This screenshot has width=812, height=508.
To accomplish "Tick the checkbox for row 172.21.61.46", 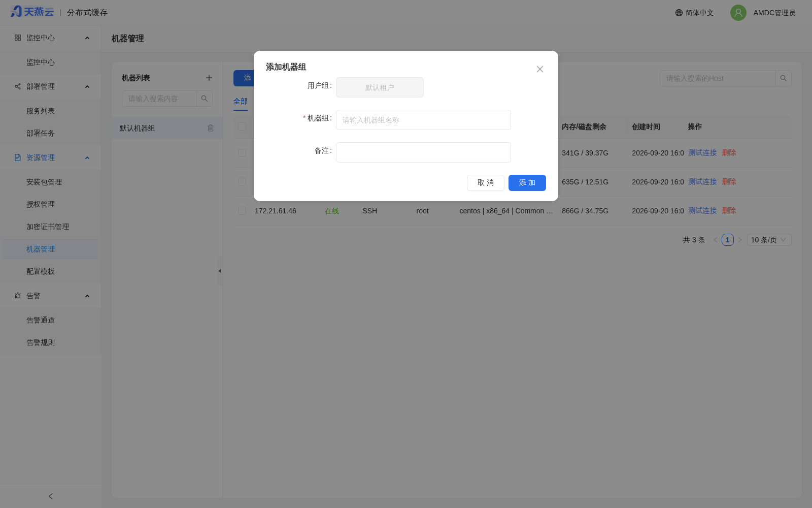I will pyautogui.click(x=242, y=211).
